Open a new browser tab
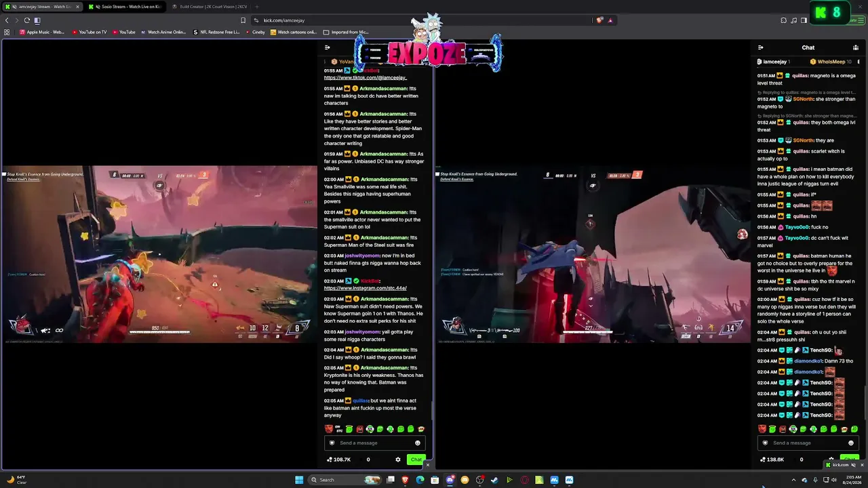Screen dimensions: 868x488 tap(256, 7)
